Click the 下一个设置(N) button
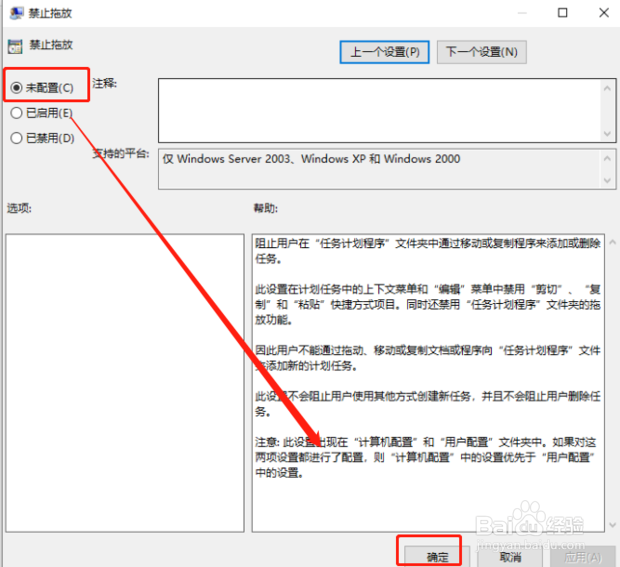The height and width of the screenshot is (567, 620). [482, 52]
